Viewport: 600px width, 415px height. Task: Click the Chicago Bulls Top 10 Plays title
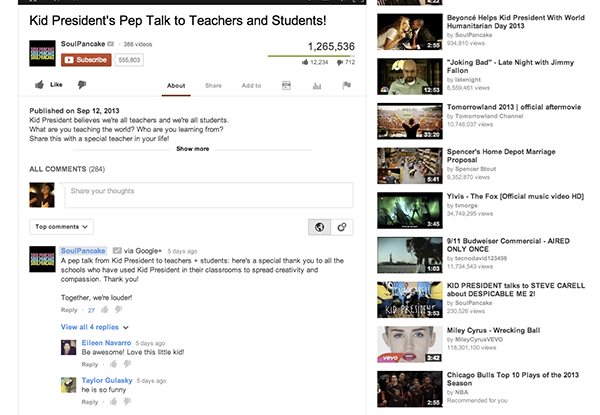point(513,379)
